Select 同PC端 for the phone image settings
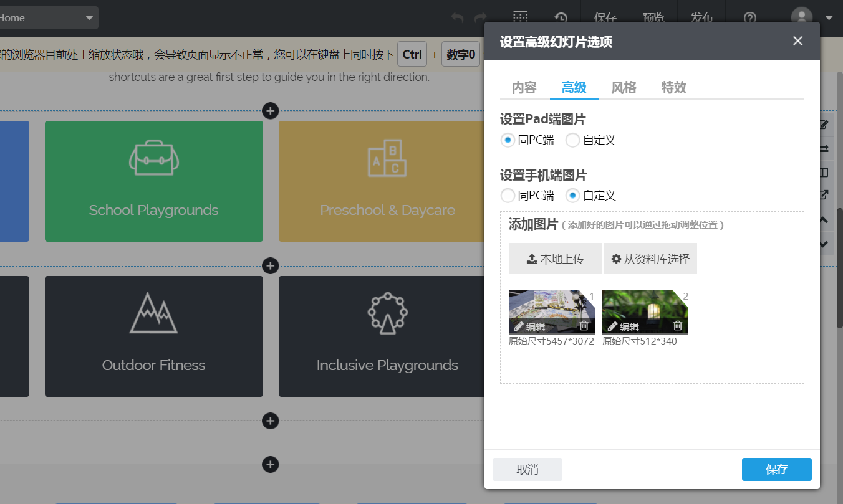Screen dimensions: 843x504 pos(508,195)
